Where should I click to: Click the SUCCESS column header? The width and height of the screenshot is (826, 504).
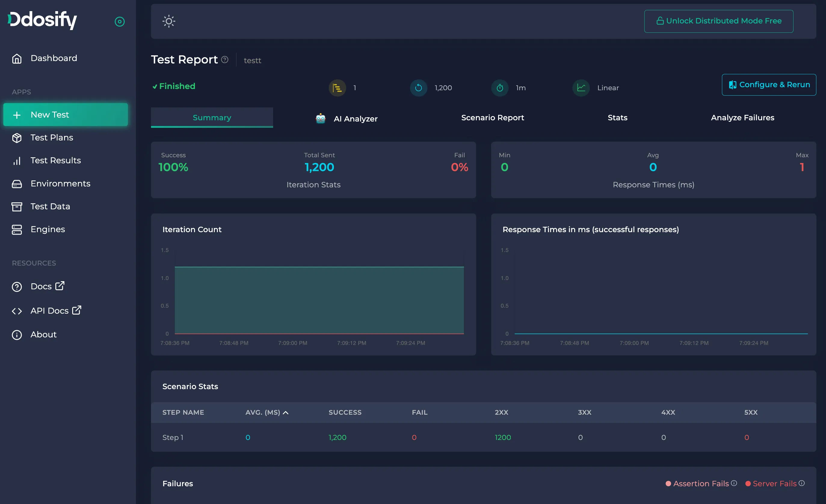[x=345, y=413]
